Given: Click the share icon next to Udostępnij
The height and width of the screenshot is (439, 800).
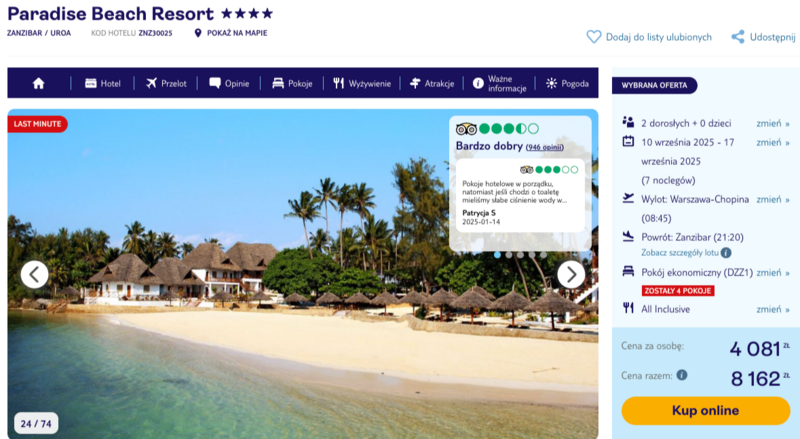Looking at the screenshot, I should tap(738, 37).
